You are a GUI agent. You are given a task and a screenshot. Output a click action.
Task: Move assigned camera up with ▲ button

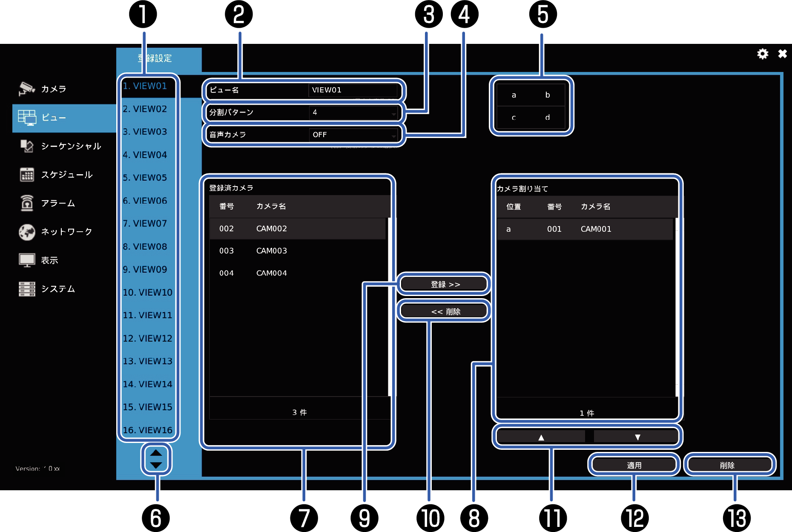(541, 437)
